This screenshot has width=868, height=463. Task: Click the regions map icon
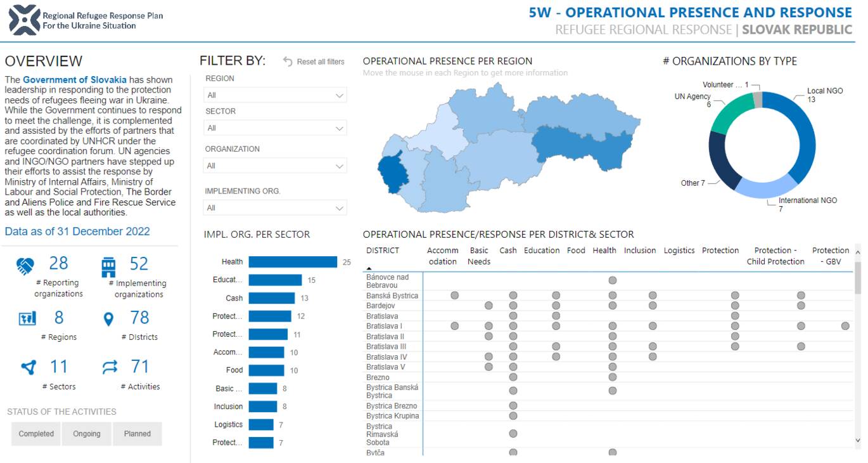27,318
